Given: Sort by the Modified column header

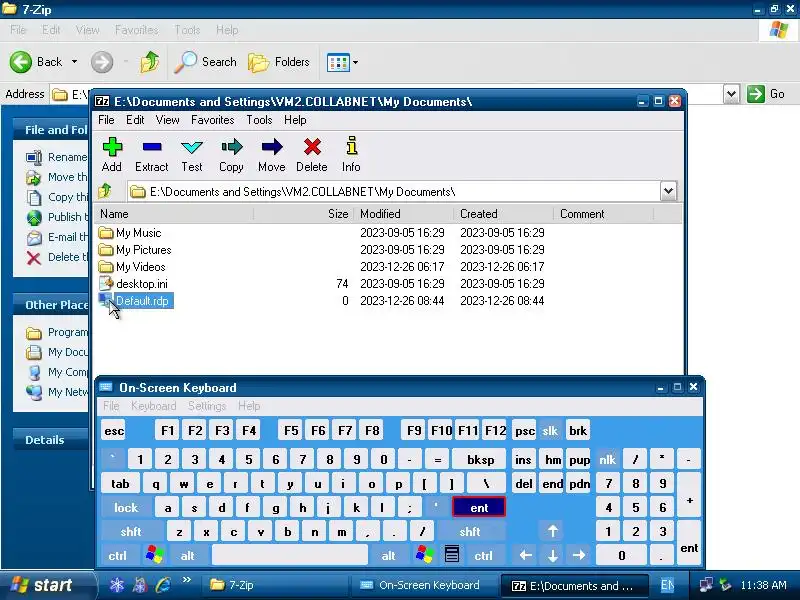Looking at the screenshot, I should point(404,214).
